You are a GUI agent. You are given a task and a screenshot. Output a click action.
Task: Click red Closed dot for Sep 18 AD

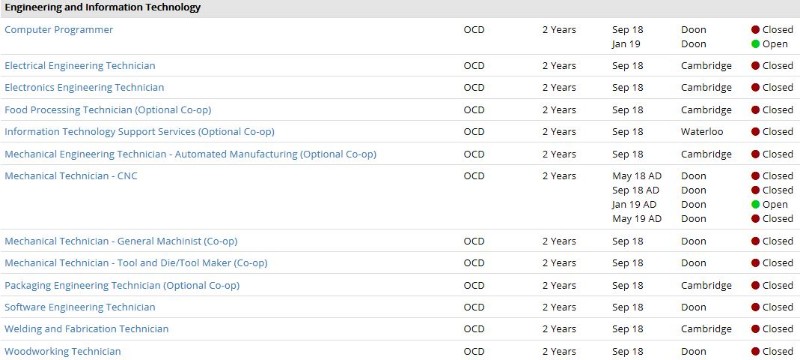(756, 190)
